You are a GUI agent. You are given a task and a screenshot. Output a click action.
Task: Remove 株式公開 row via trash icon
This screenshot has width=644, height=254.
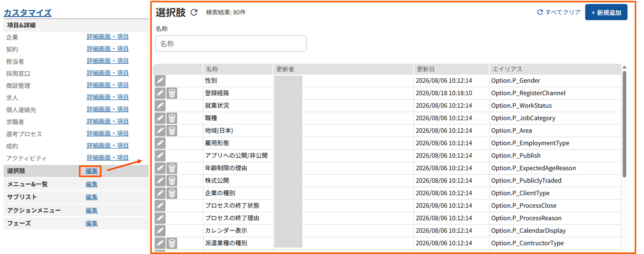click(x=172, y=181)
